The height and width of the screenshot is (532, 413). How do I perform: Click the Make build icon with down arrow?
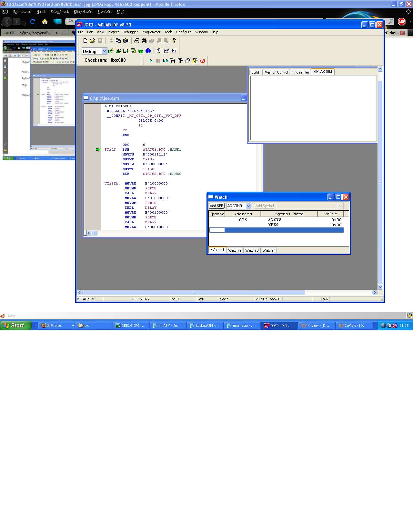pyautogui.click(x=159, y=51)
